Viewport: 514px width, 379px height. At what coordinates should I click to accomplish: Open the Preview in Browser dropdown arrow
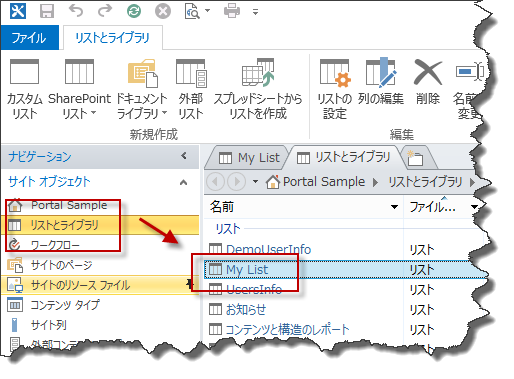point(207,11)
